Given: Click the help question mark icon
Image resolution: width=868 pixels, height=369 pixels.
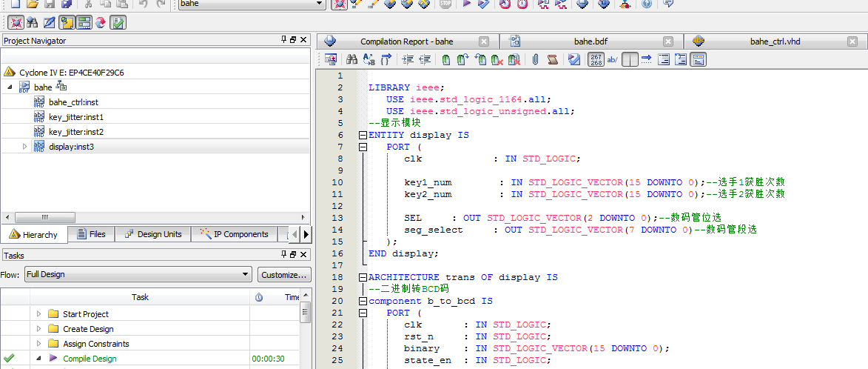Looking at the screenshot, I should coord(646,4).
